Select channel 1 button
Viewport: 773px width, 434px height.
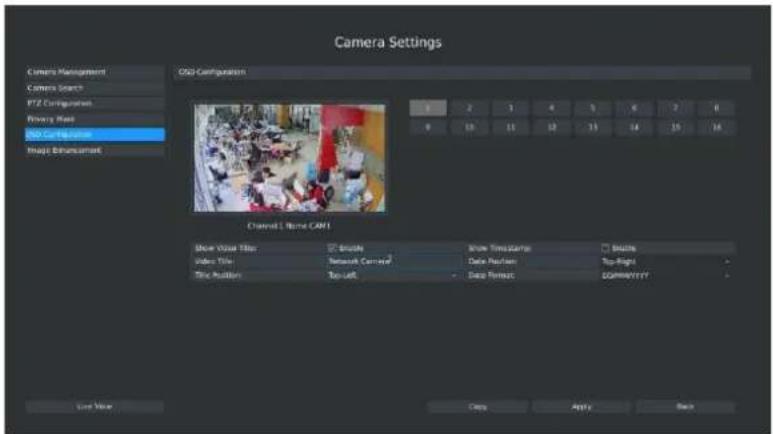tap(428, 108)
